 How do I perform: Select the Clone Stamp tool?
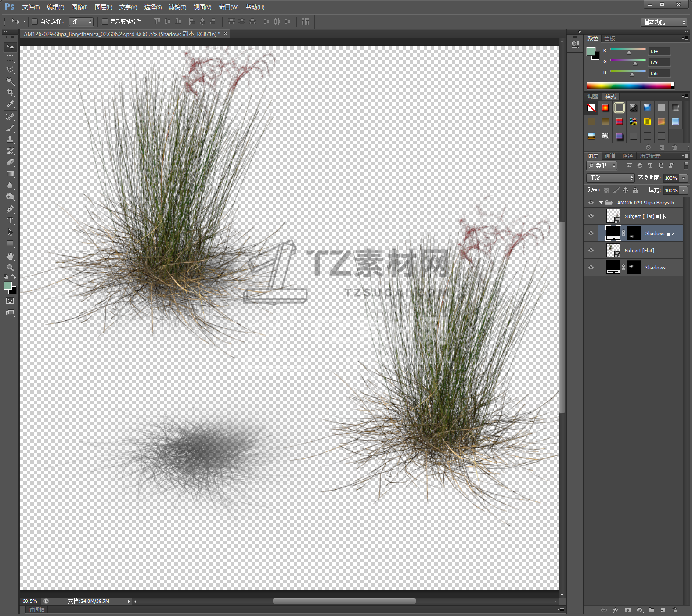(10, 140)
